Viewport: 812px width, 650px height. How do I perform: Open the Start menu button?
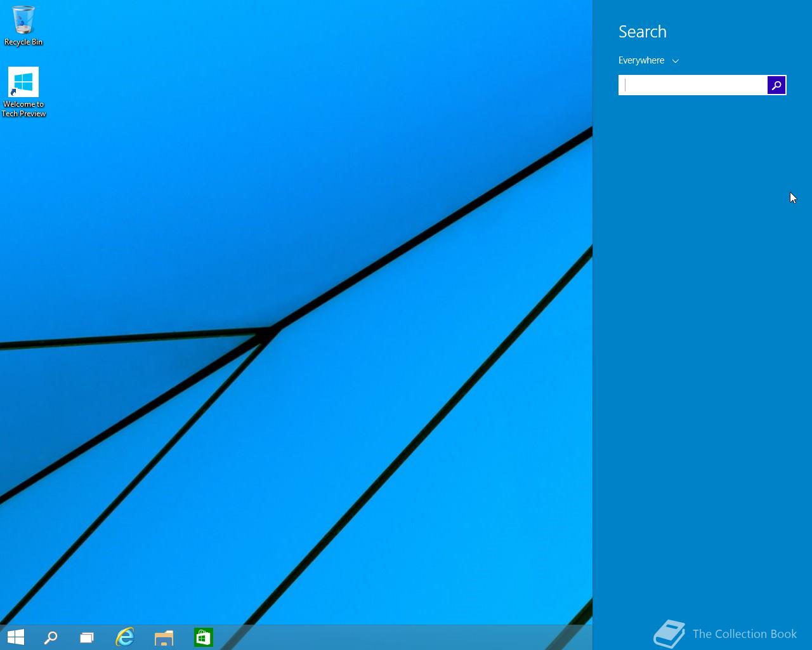pyautogui.click(x=15, y=637)
